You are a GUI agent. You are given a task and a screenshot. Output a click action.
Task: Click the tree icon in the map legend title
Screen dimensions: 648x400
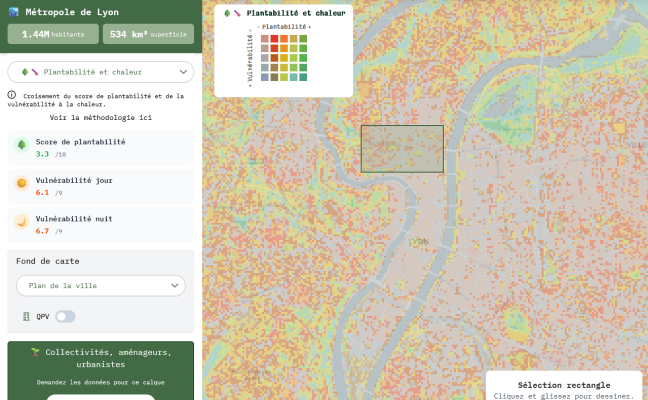click(x=227, y=13)
